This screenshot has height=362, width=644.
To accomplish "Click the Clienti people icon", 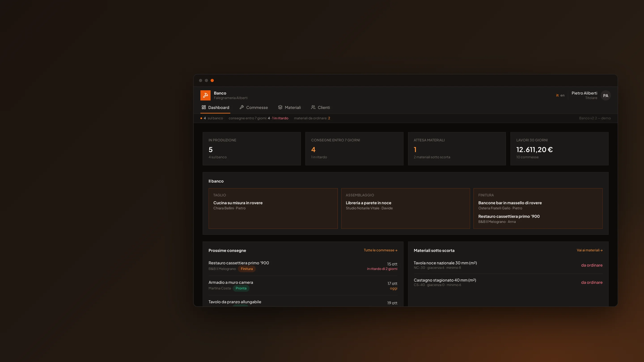I will [313, 107].
